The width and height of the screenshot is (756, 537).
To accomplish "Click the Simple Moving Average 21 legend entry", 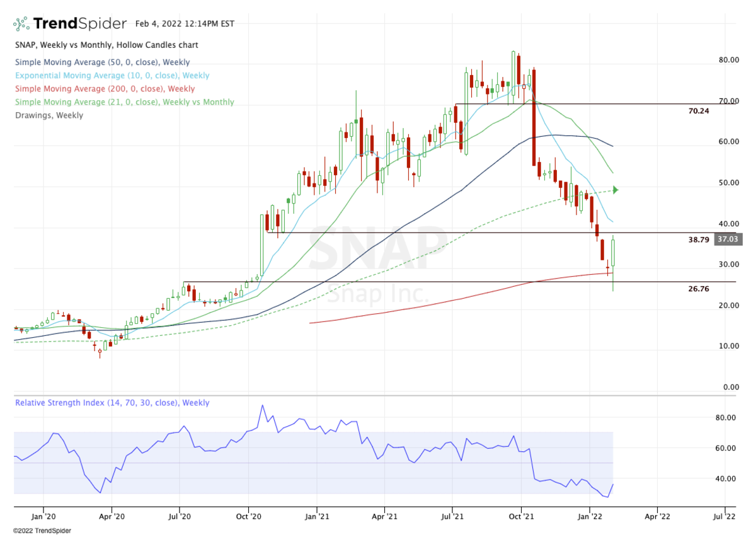I will [124, 102].
